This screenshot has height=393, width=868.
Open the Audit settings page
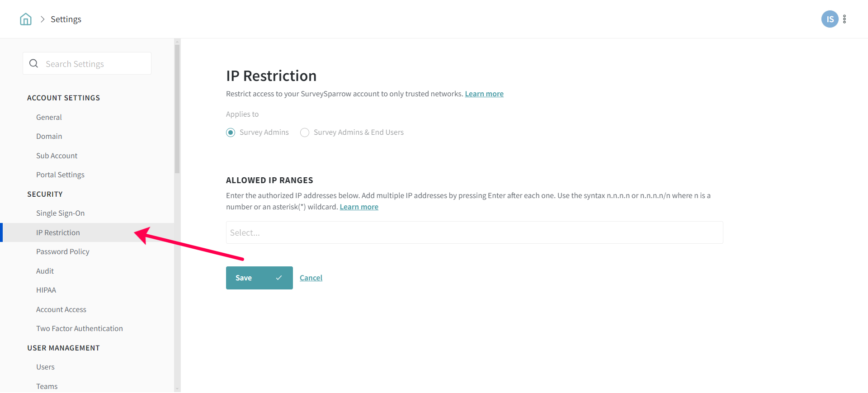[x=45, y=271]
